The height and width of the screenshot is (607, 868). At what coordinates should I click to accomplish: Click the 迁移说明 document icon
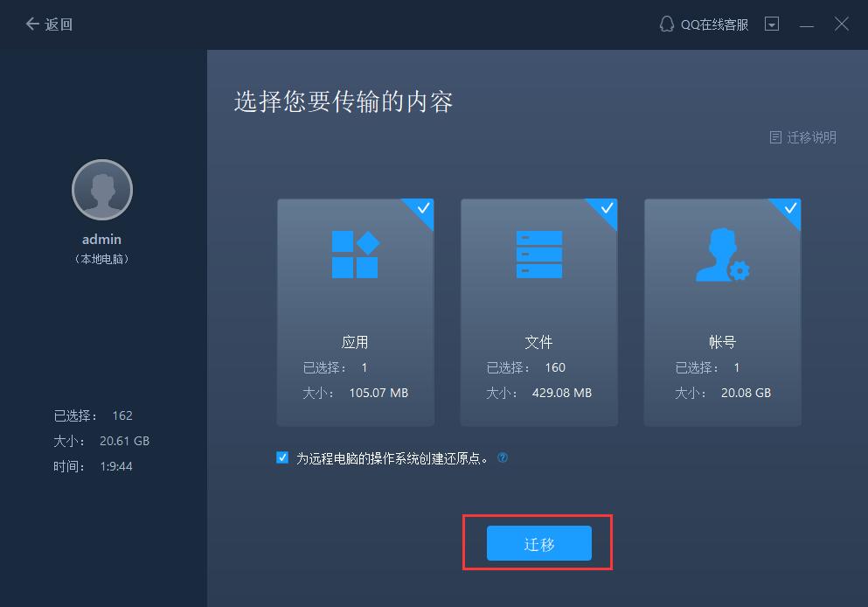coord(776,137)
